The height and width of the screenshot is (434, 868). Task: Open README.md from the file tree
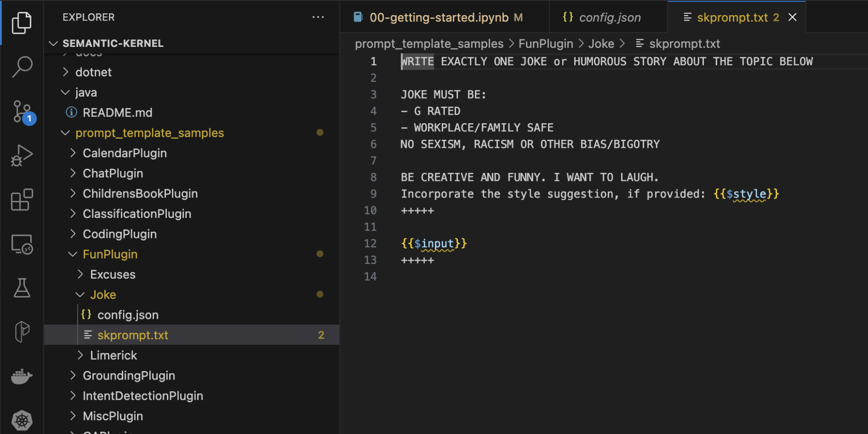117,113
